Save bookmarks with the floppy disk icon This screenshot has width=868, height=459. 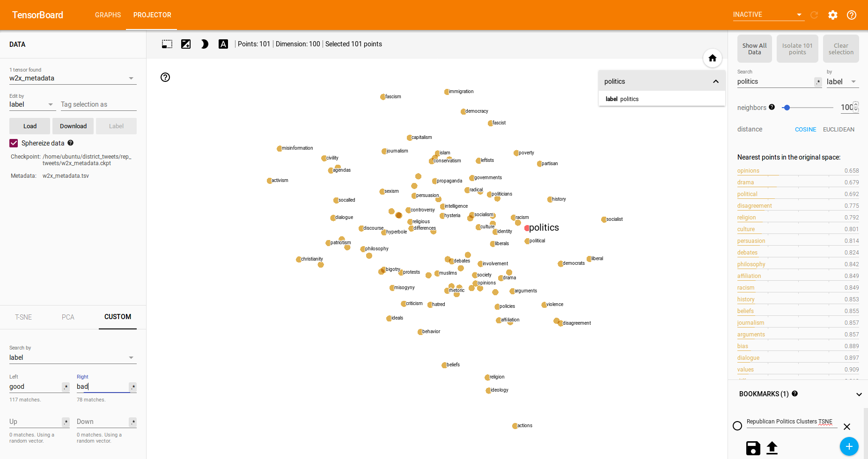(x=753, y=448)
